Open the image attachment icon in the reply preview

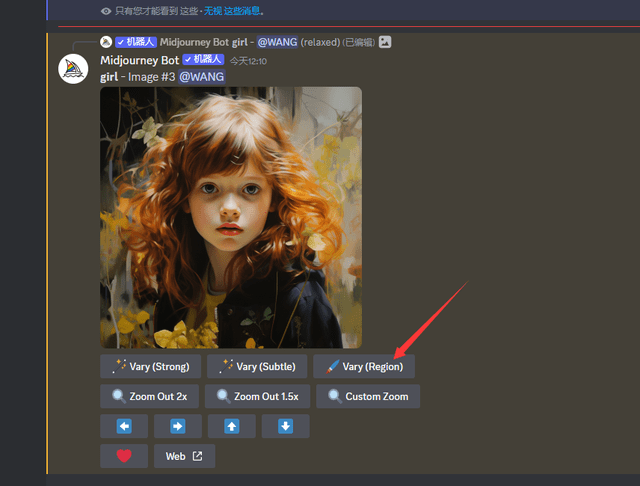385,42
